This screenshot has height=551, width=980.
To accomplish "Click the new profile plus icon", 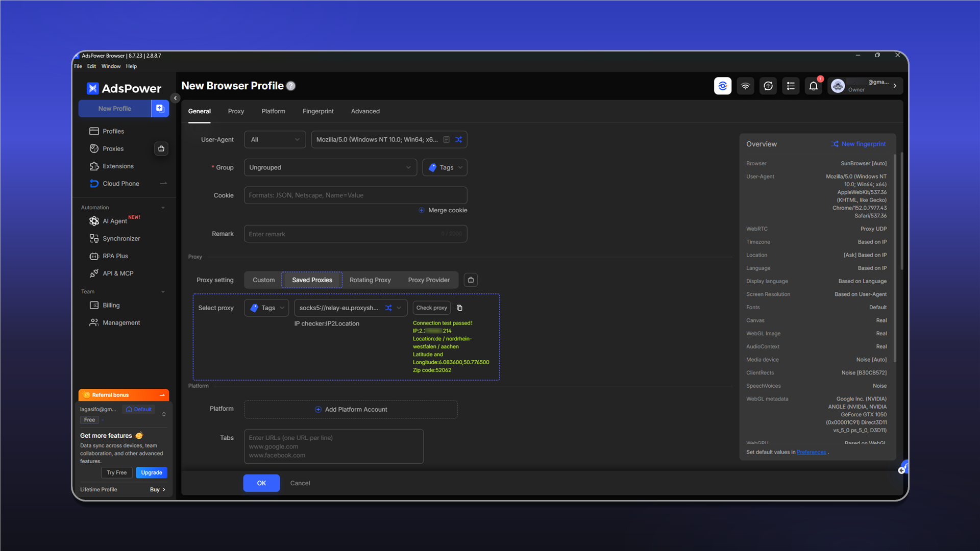I will [160, 108].
